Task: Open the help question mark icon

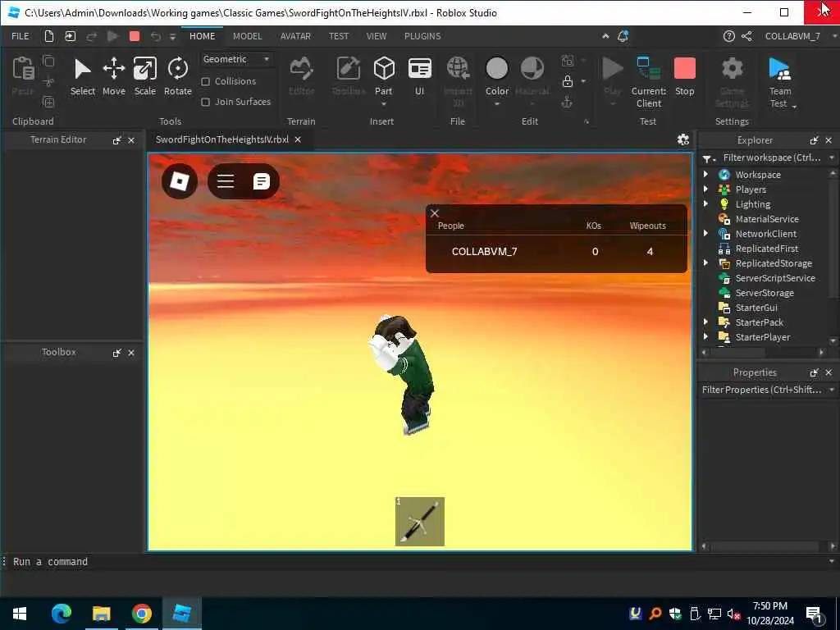Action: tap(728, 36)
